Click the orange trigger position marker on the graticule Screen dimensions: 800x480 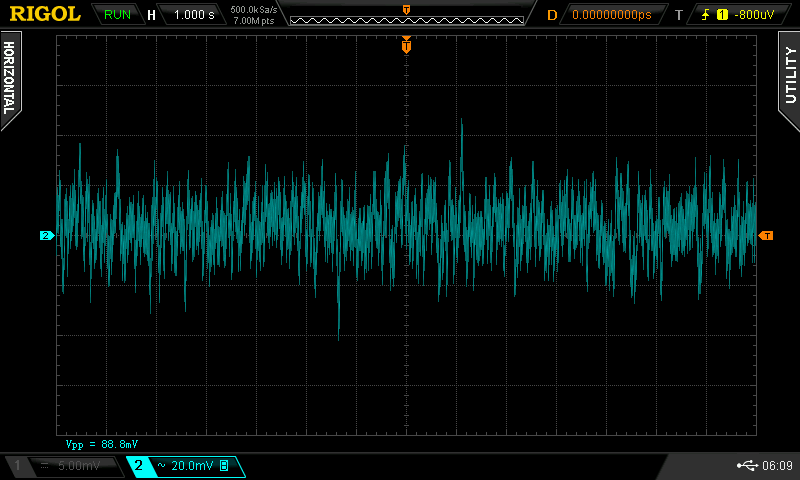coord(406,45)
